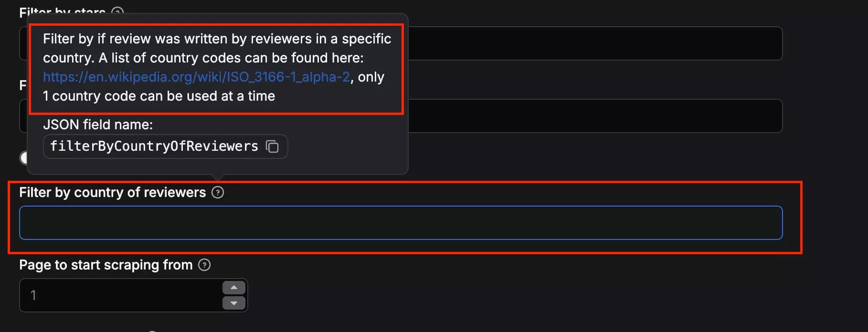This screenshot has width=868, height=332.
Task: Click the partially hidden Filter by stars label
Action: [x=62, y=11]
